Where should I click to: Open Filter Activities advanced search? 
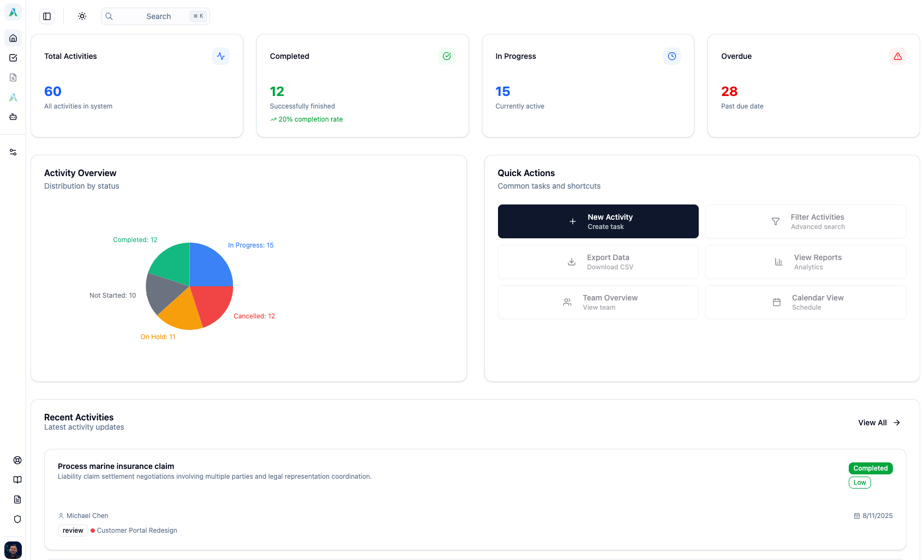pos(805,221)
